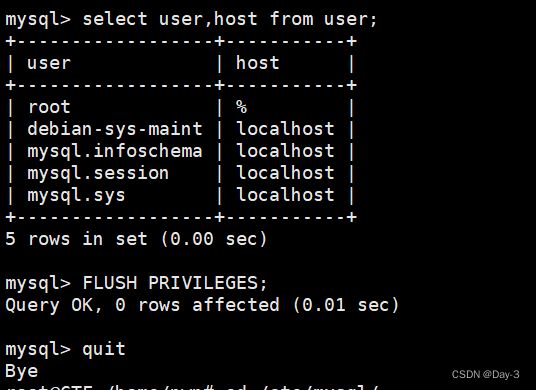This screenshot has height=390, width=536.
Task: Click the 'select user,host from user;' command
Action: [x=230, y=19]
